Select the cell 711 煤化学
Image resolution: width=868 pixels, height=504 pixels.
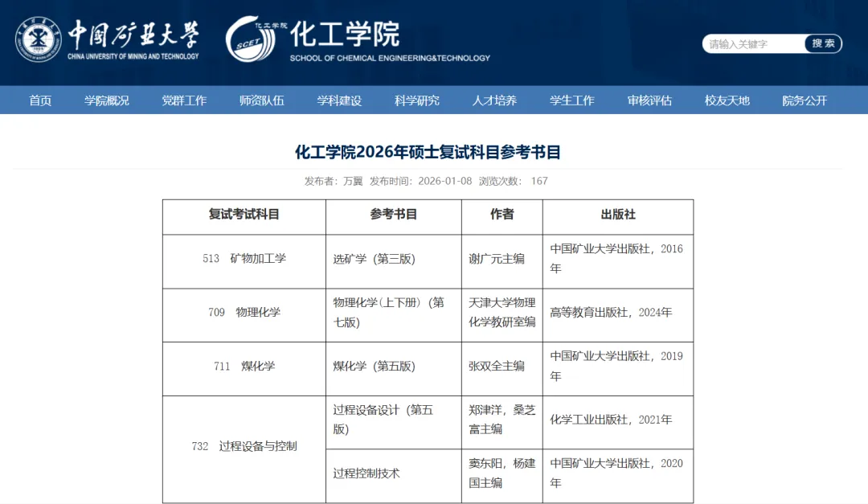[x=244, y=369]
